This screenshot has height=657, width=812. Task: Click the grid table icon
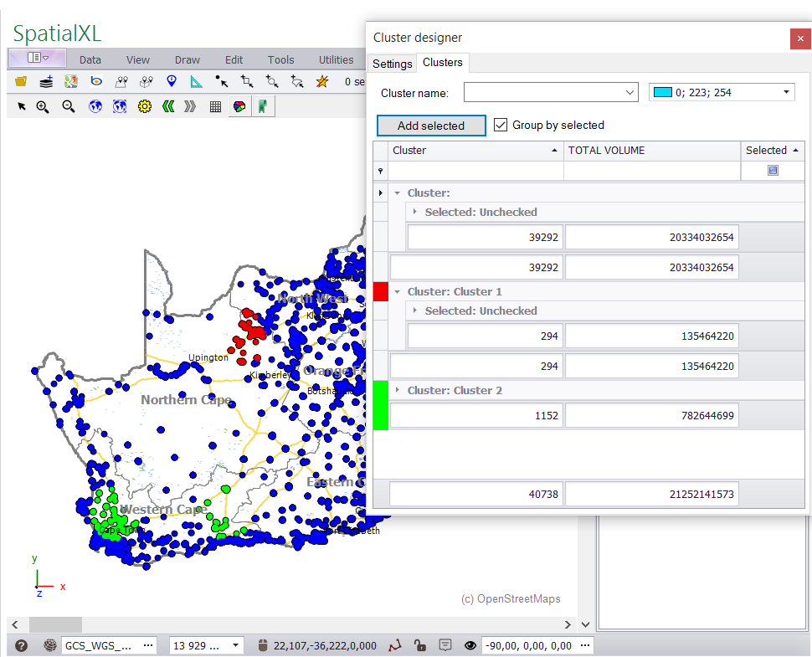pos(215,106)
